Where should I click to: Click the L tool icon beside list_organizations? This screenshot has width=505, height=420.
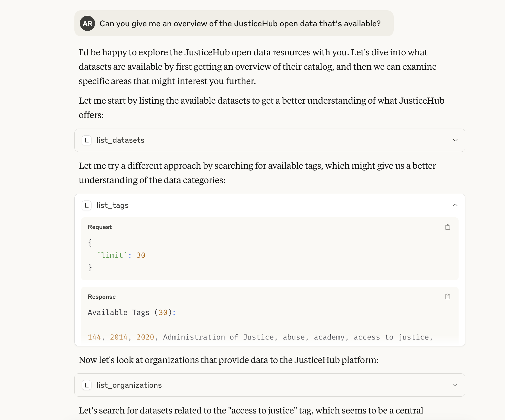[86, 385]
